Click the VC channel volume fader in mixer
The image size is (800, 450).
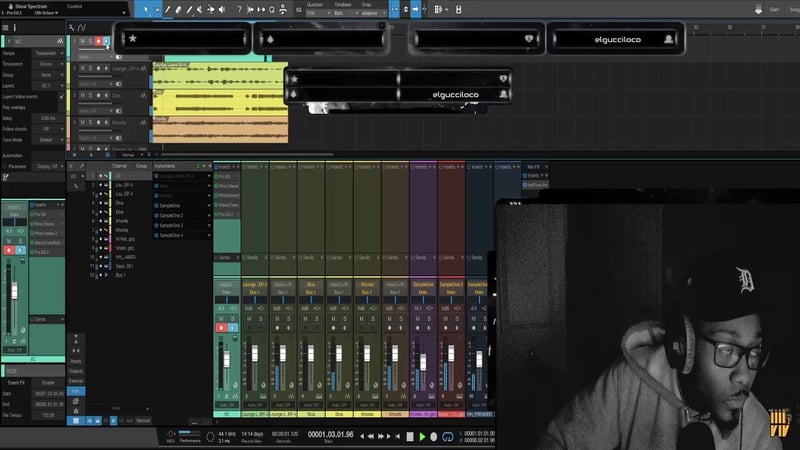[x=227, y=359]
